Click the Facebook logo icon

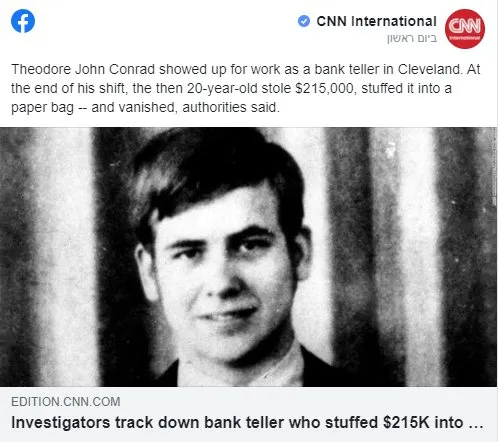(x=23, y=21)
